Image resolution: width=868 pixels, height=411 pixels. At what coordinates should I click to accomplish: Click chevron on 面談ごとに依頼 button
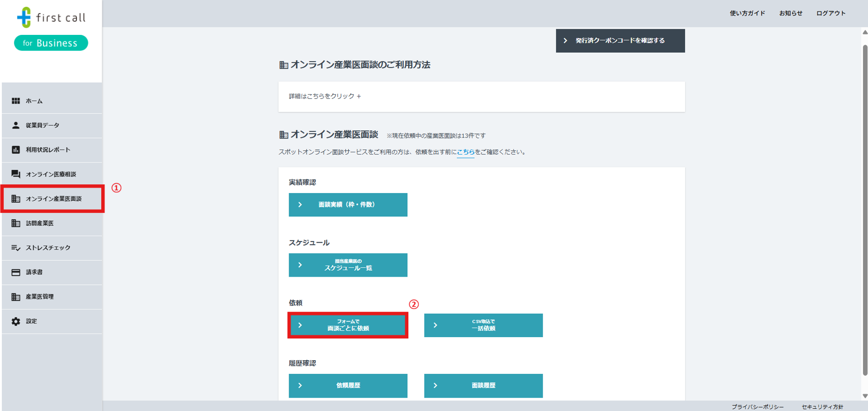300,325
